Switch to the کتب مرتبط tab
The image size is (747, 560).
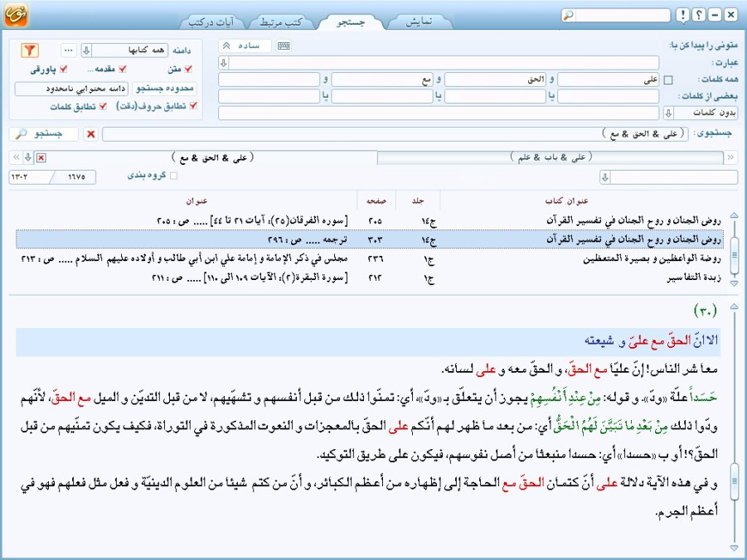point(280,22)
